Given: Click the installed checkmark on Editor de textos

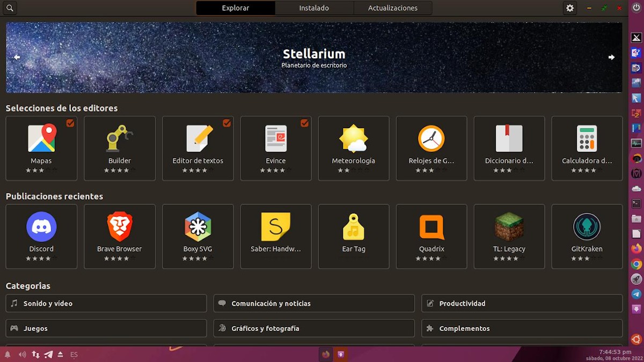Looking at the screenshot, I should pyautogui.click(x=226, y=123).
